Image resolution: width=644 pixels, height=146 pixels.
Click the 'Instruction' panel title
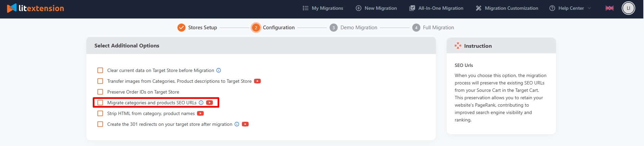pyautogui.click(x=478, y=46)
